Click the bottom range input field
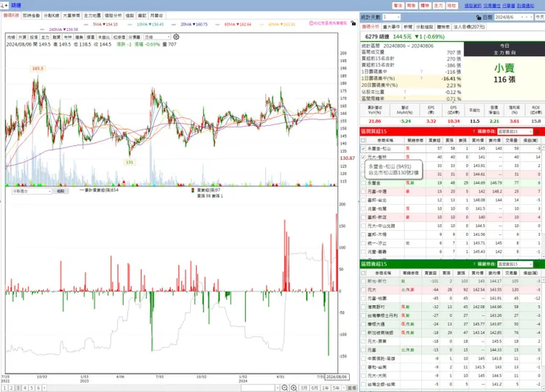This screenshot has height=392, width=545. pos(259,388)
